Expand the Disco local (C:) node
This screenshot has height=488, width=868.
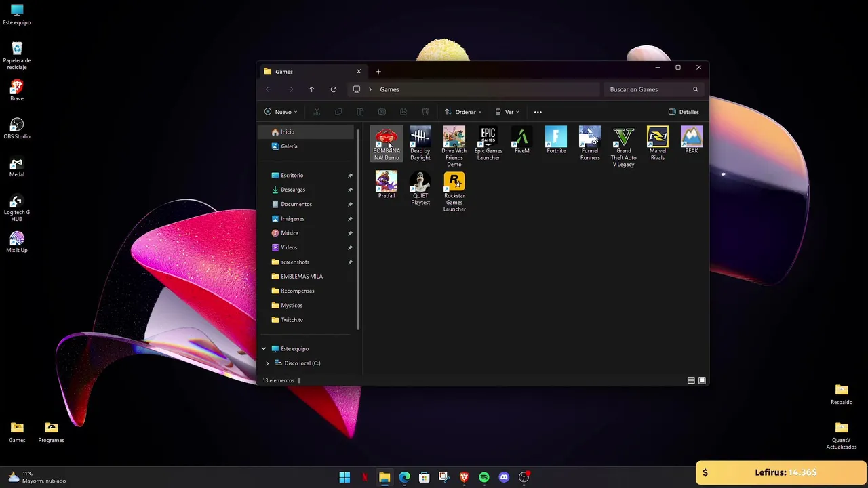click(267, 363)
